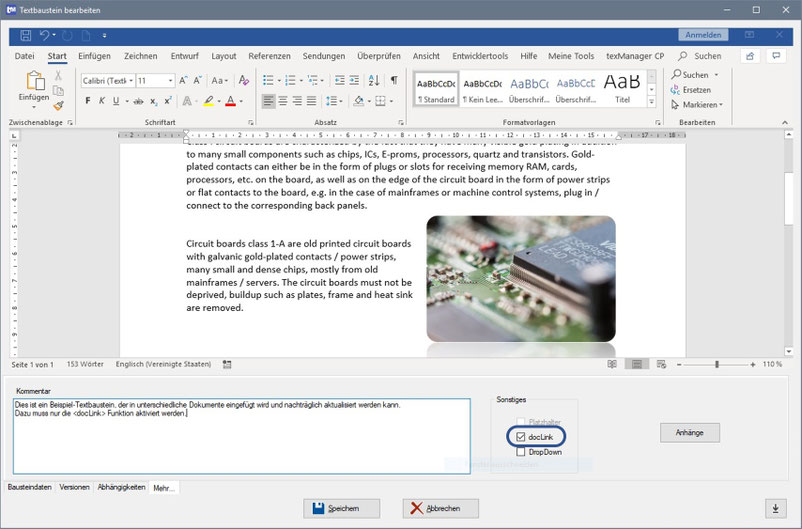This screenshot has width=802, height=529.
Task: Uncheck the docLink checkbox
Action: [521, 437]
